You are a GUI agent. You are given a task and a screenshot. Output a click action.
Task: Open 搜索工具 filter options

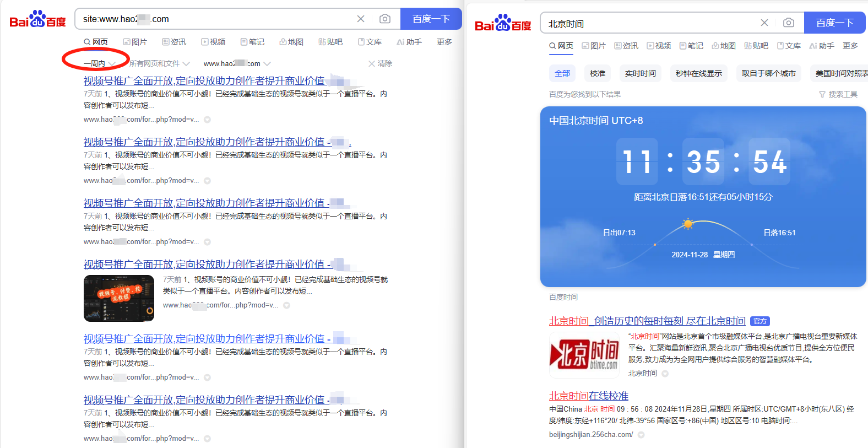pyautogui.click(x=838, y=94)
